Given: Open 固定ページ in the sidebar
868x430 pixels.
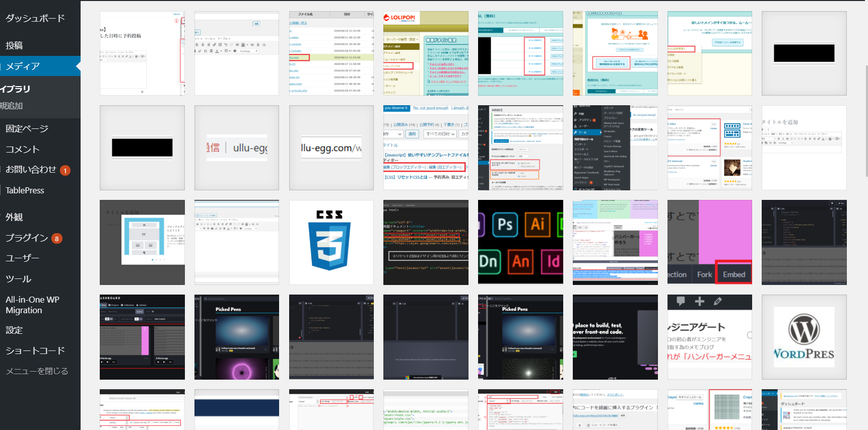Looking at the screenshot, I should tap(27, 128).
